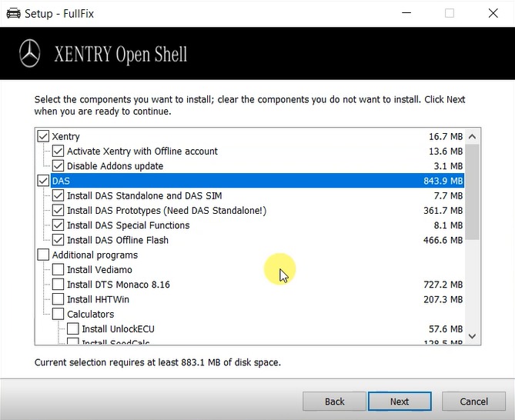Viewport: 515px width, 420px height.
Task: Uncheck the Xentry component checkbox
Action: 43,136
